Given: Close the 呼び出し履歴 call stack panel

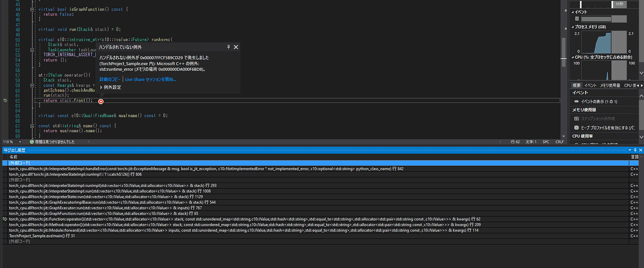Looking at the screenshot, I should (640, 150).
